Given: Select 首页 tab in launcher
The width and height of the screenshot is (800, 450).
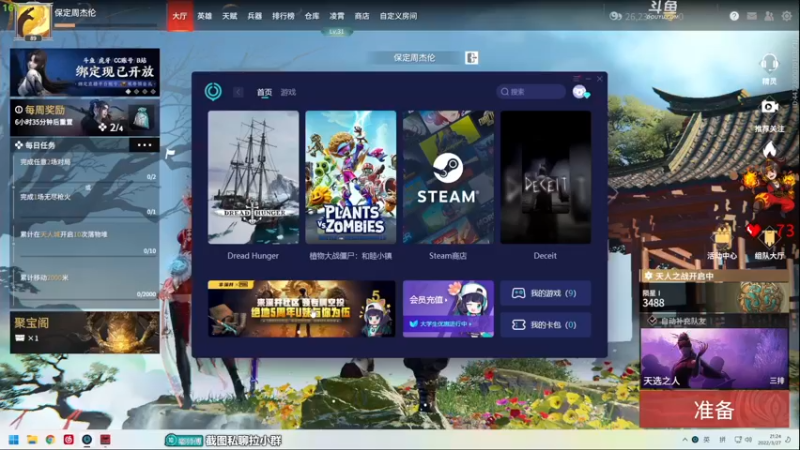Looking at the screenshot, I should [x=264, y=92].
